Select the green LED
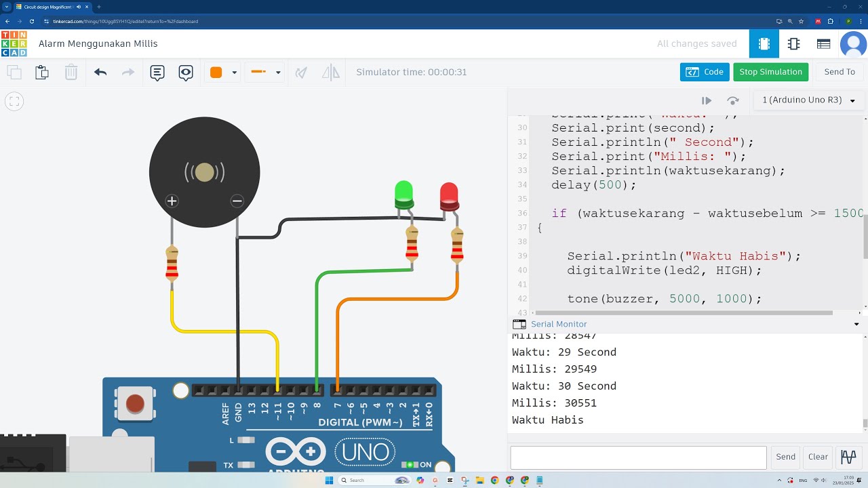Viewport: 868px width, 488px height. click(x=403, y=194)
